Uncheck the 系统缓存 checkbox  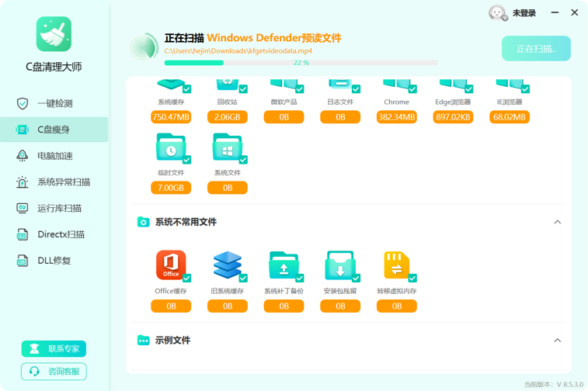[186, 89]
